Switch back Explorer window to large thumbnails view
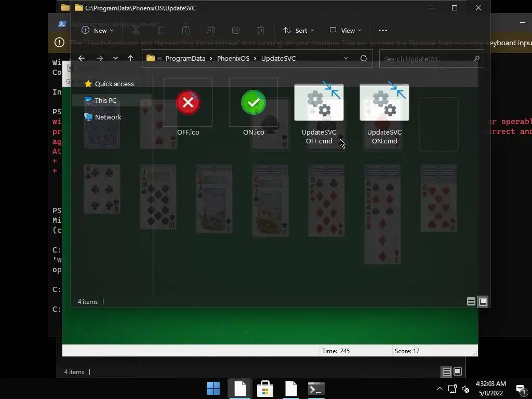The image size is (532, 399). click(458, 372)
